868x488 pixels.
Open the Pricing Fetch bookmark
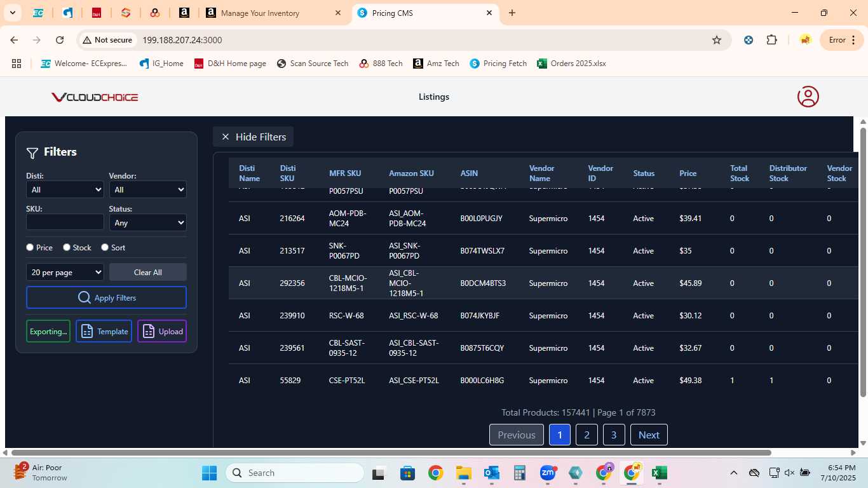tap(498, 64)
